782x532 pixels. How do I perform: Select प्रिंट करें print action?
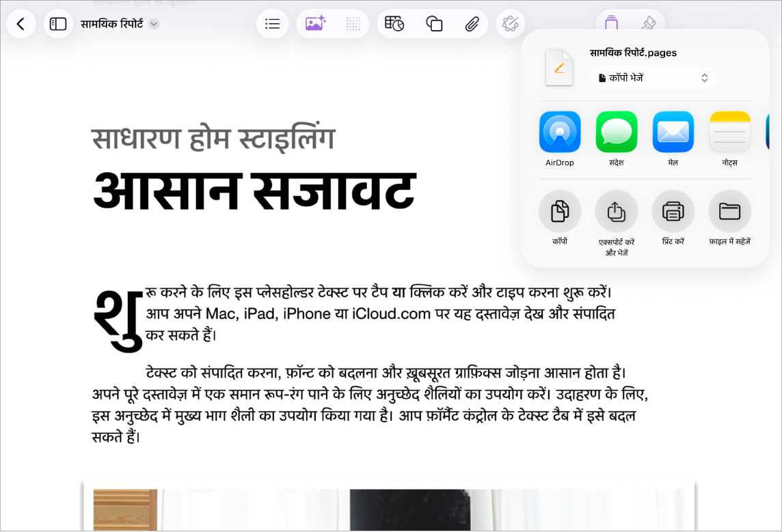[673, 218]
